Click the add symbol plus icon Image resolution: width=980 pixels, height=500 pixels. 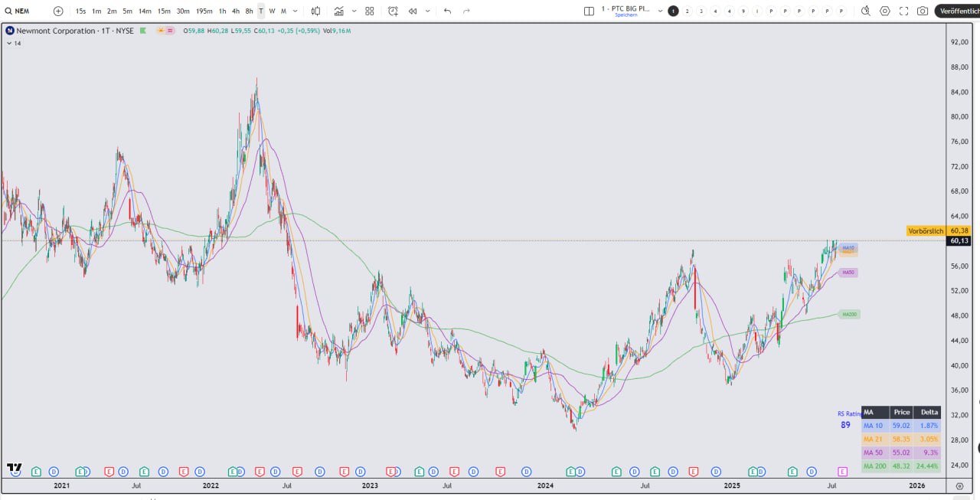coord(58,11)
